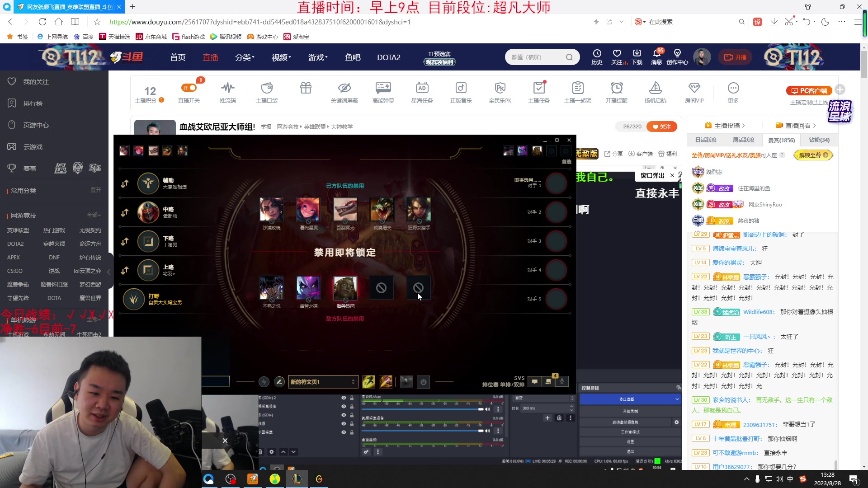The width and height of the screenshot is (868, 488).
Task: Toggle lock on OBS source row ending '(GDI+) 2'
Action: [352, 398]
